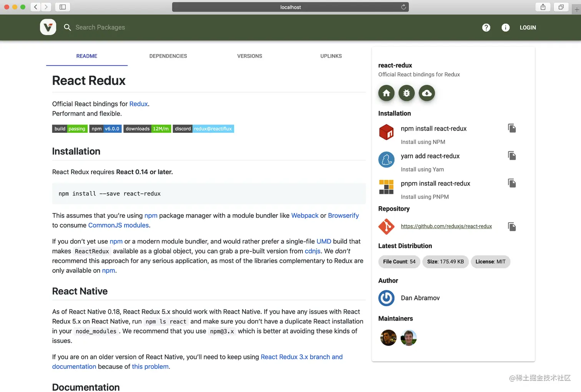Open the UMD link

[324, 241]
